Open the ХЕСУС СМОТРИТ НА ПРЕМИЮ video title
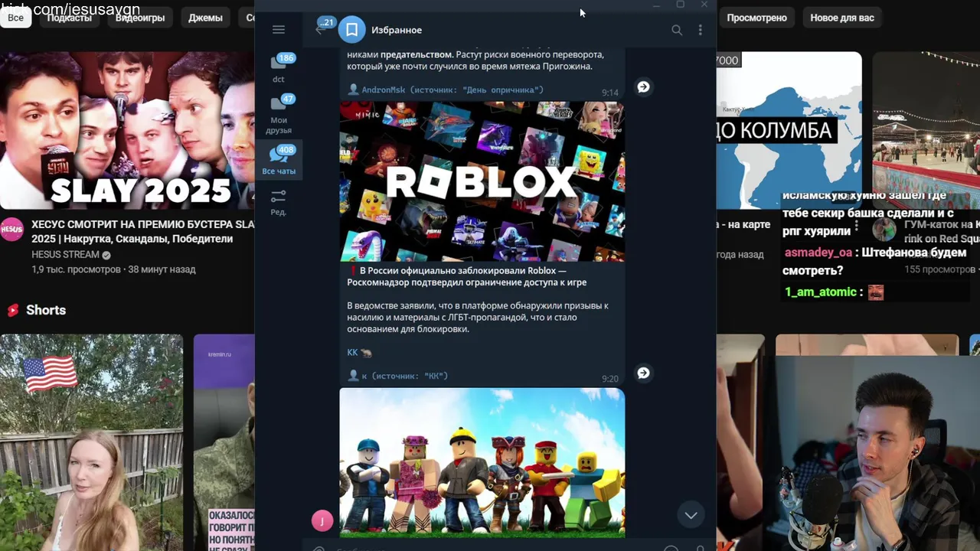 tap(142, 231)
